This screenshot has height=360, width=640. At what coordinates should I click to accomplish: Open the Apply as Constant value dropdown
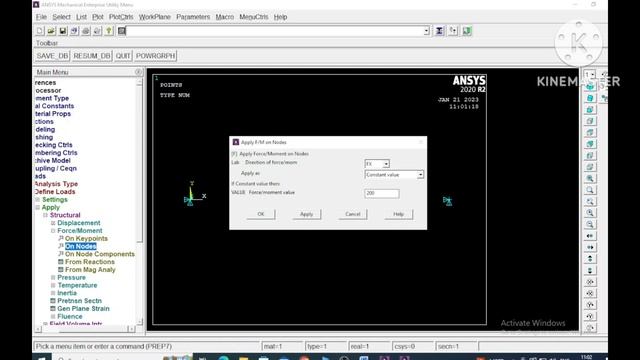[420, 175]
